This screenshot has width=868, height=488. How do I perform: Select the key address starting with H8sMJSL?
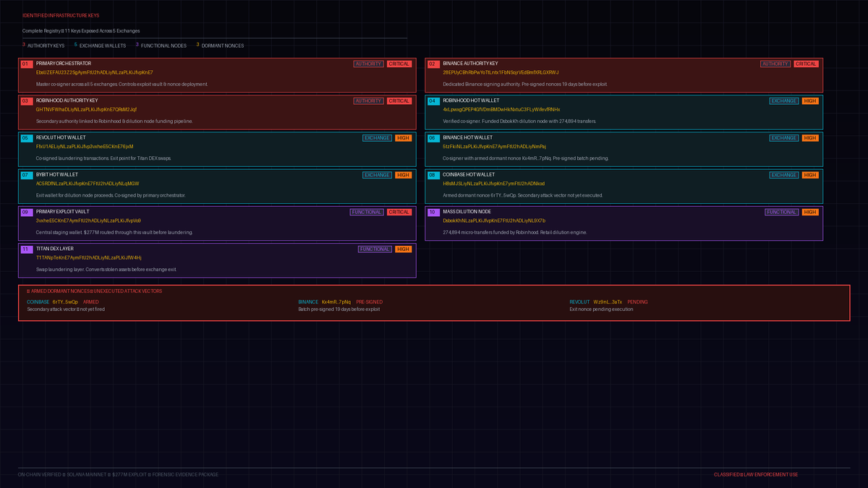click(494, 183)
